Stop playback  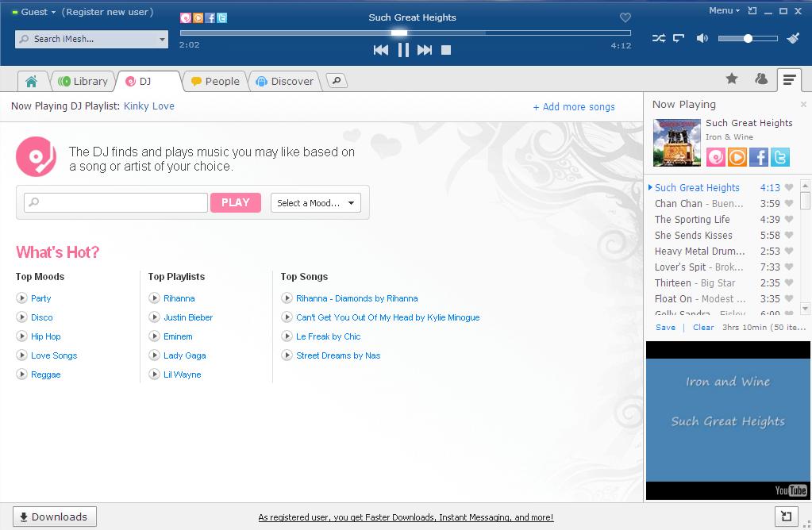point(446,50)
